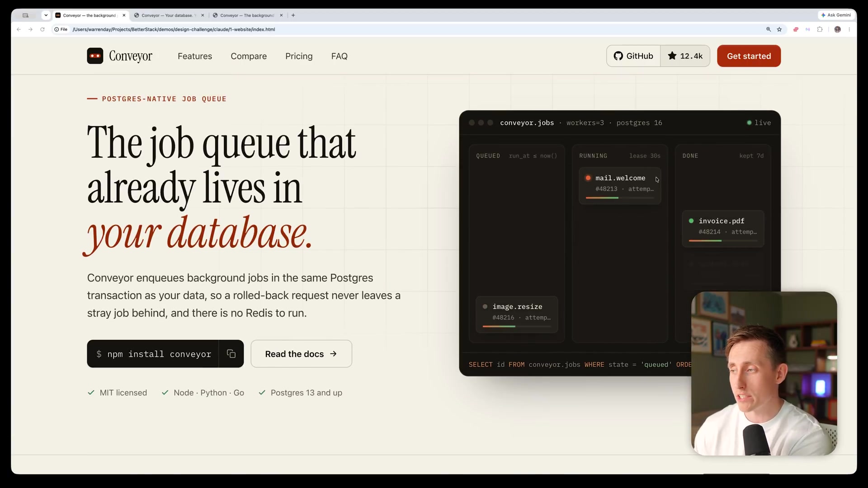868x488 pixels.
Task: Click the 'Node · Python · Go' item
Action: pos(203,393)
